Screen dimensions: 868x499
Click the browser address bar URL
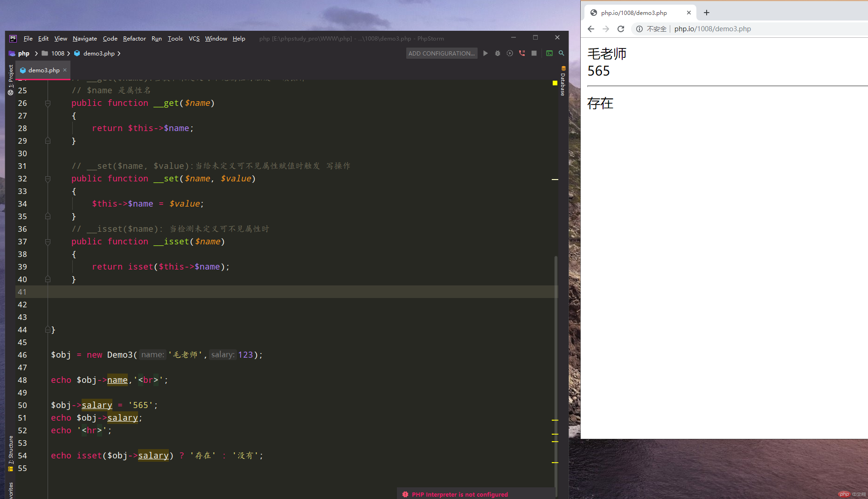713,29
